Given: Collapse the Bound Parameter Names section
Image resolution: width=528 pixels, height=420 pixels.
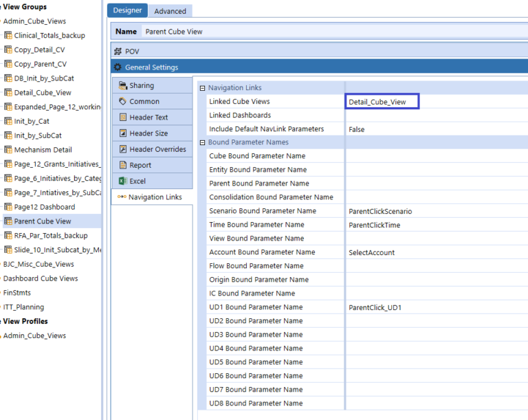Looking at the screenshot, I should tap(202, 142).
